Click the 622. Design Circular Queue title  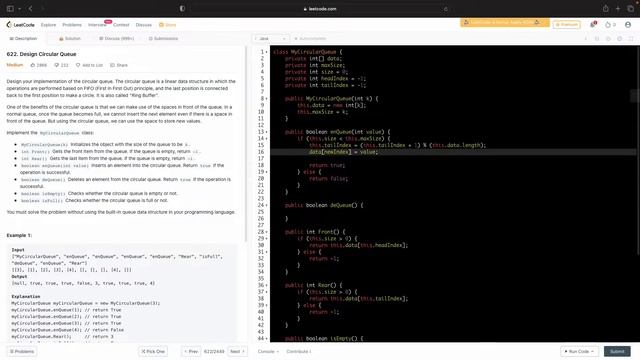tap(41, 54)
